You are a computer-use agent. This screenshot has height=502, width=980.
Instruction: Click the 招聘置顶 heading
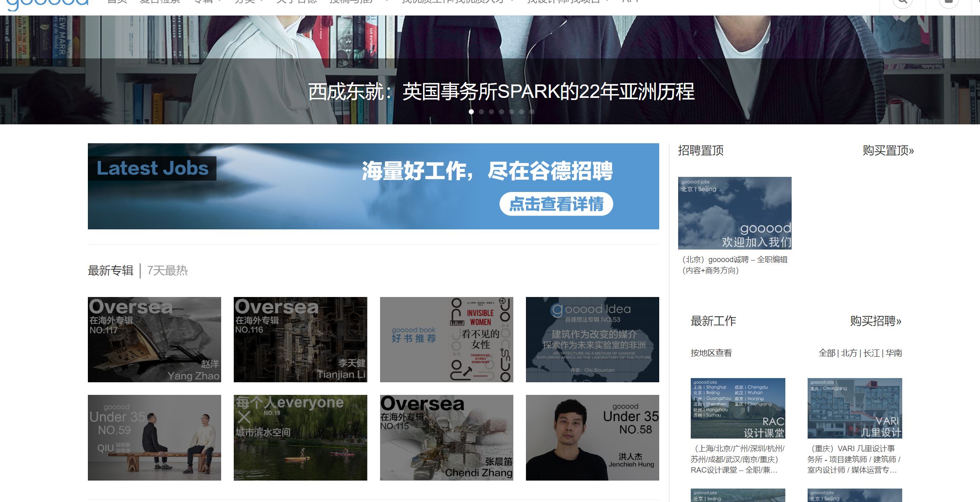pyautogui.click(x=701, y=150)
